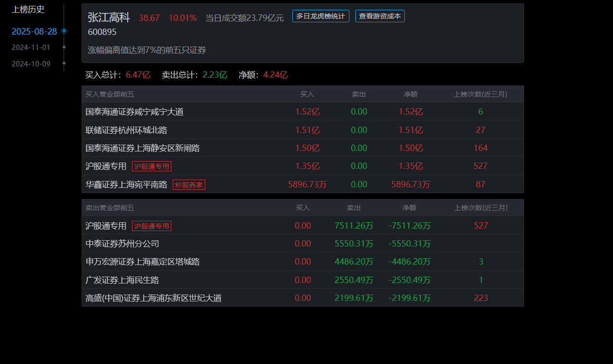The width and height of the screenshot is (613, 364).
Task: Click the 卖出营业部前五 table header
Action: 110,208
